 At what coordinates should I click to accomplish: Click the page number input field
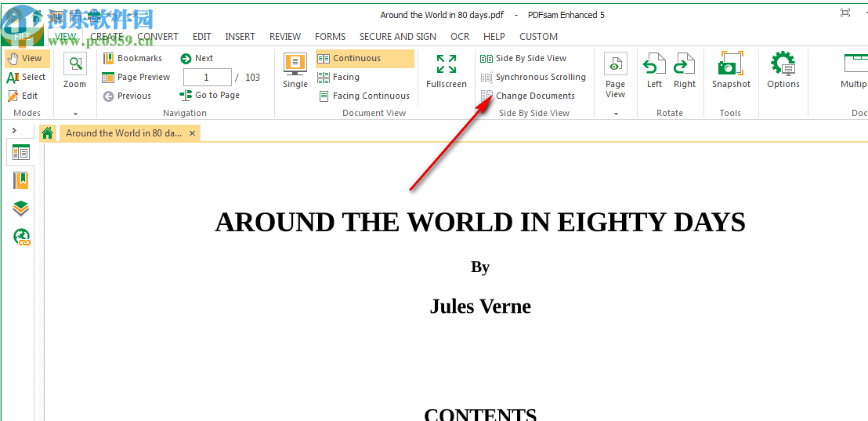coord(207,77)
